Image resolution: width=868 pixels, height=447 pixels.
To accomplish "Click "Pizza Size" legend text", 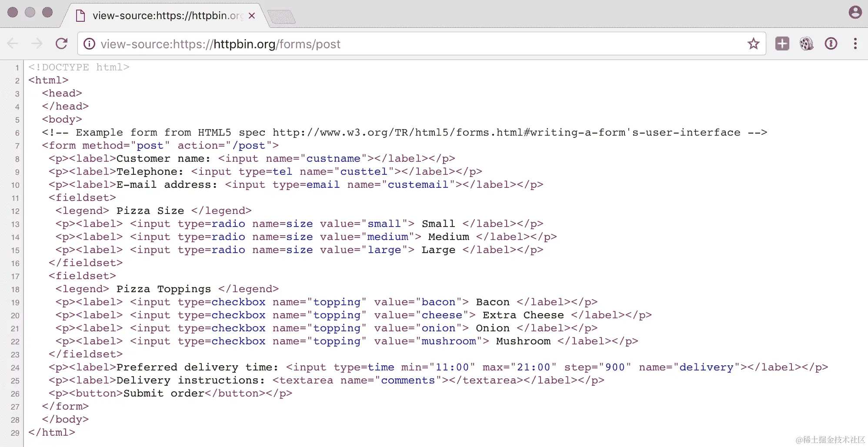I will 150,211.
